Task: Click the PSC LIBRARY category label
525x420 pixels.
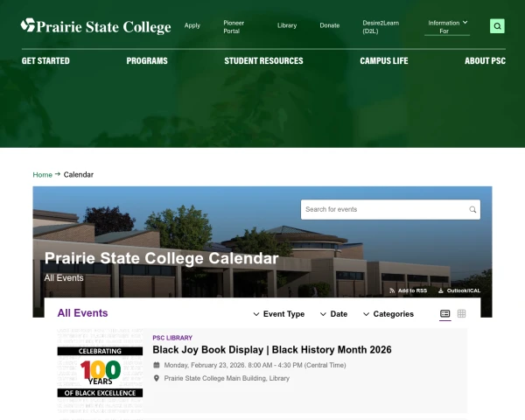Action: 172,338
